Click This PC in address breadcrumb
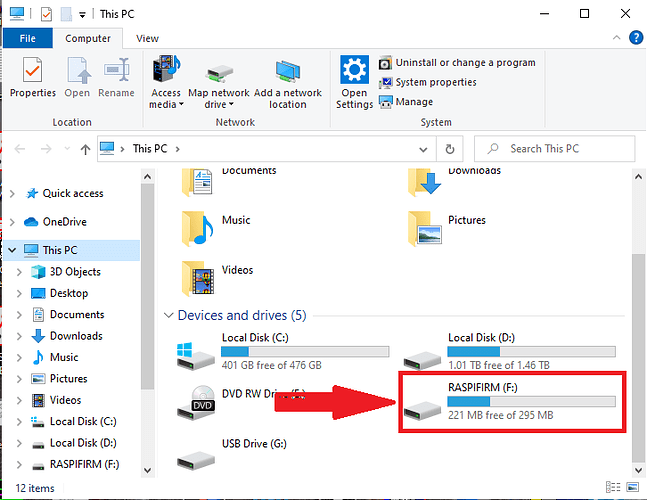This screenshot has width=647, height=500. tap(150, 149)
